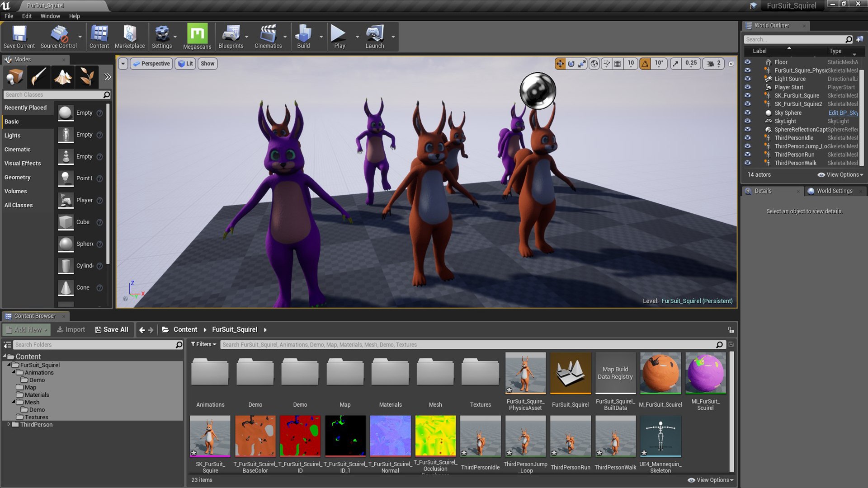Open the Edit menu
The width and height of the screenshot is (868, 488).
point(27,16)
